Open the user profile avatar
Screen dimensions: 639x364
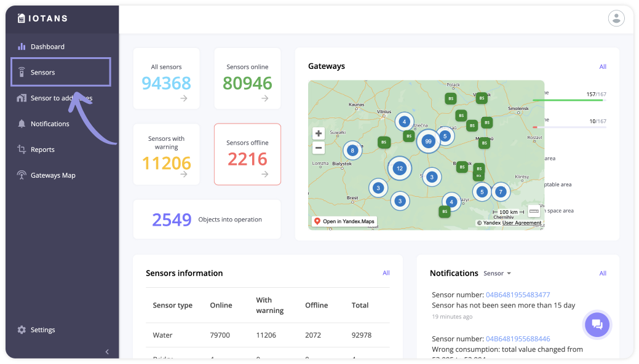click(x=616, y=18)
